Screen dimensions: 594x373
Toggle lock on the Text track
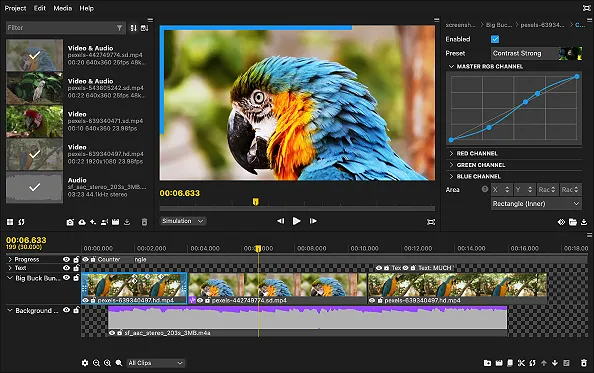(76, 268)
